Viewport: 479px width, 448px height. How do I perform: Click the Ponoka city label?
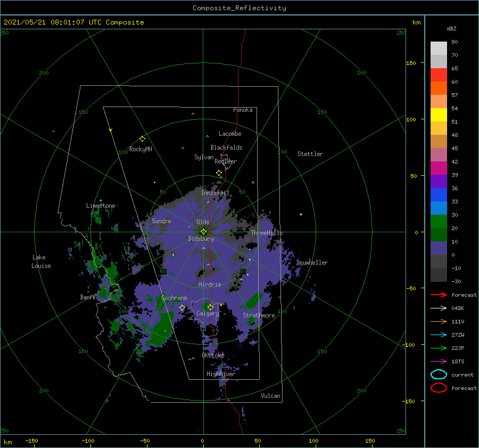[x=243, y=110]
